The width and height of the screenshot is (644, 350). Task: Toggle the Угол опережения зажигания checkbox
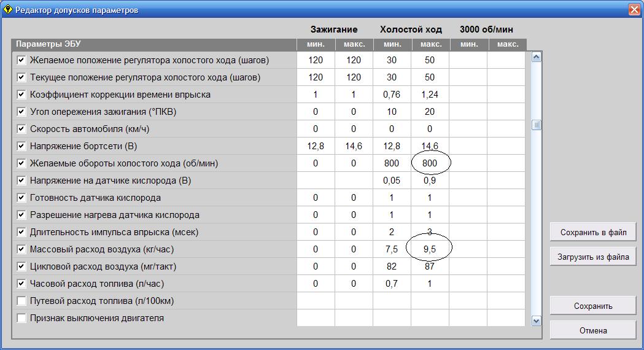coord(21,112)
